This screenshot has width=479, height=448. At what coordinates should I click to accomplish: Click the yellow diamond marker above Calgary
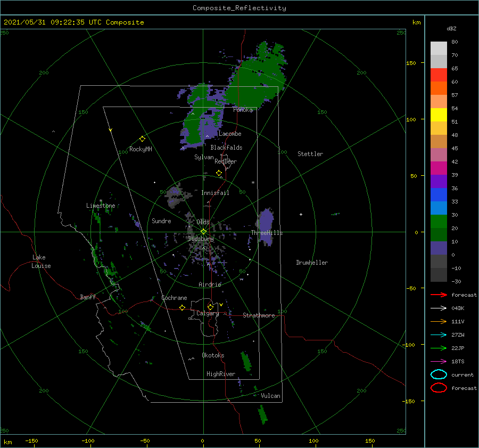(210, 307)
